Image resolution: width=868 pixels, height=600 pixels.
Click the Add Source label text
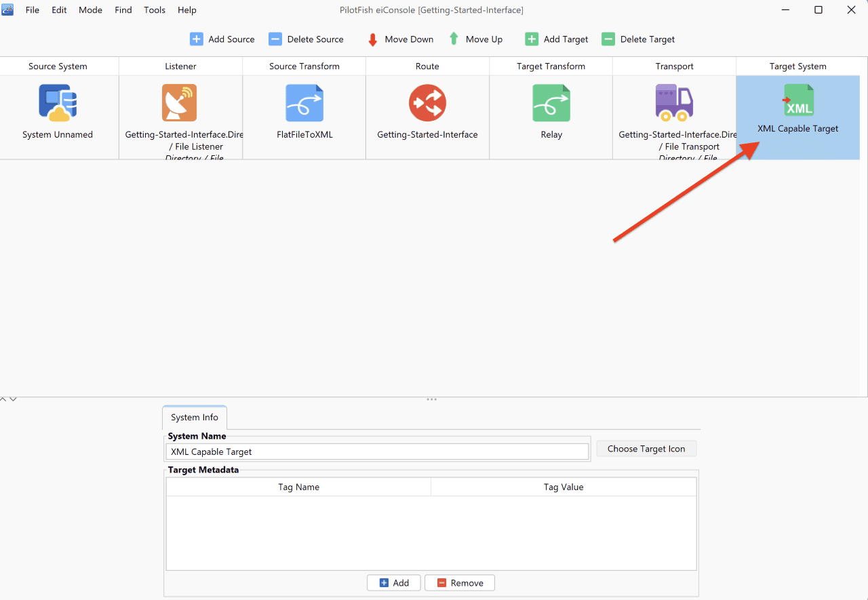(x=231, y=39)
